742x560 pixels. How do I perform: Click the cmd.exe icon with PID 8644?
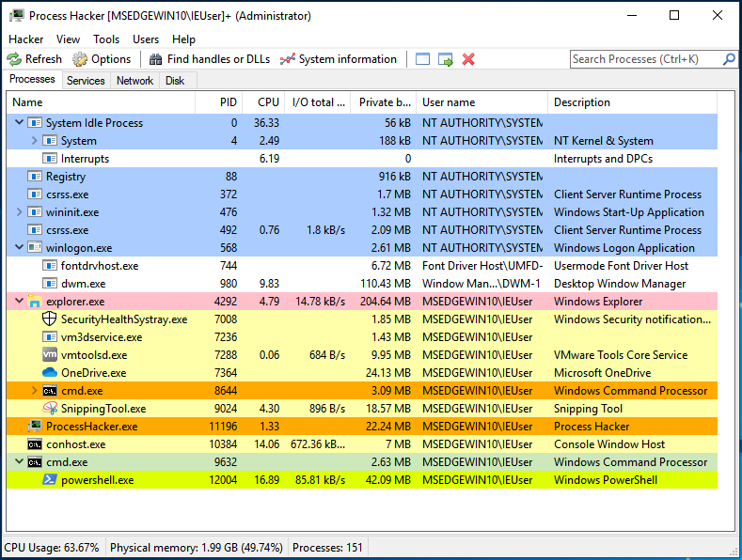50,391
